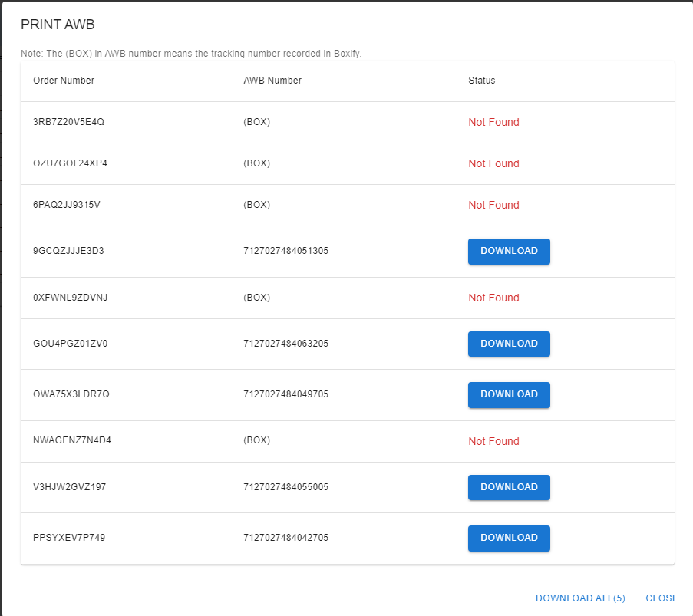Click the DOWNLOAD ALL(5) link

click(580, 598)
